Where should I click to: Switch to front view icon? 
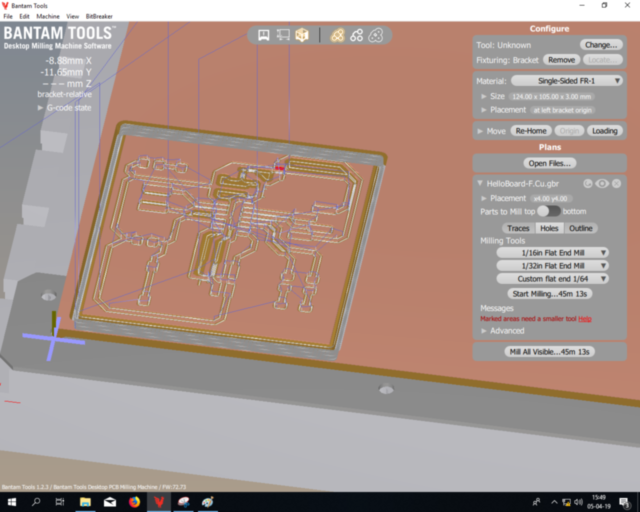(x=264, y=35)
